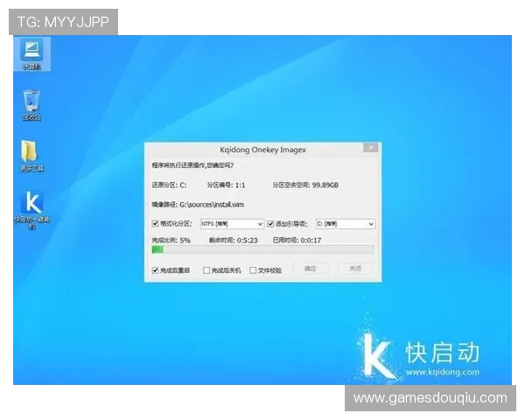Open the yellow folder desktop icon
The width and height of the screenshot is (525, 420).
click(x=31, y=156)
